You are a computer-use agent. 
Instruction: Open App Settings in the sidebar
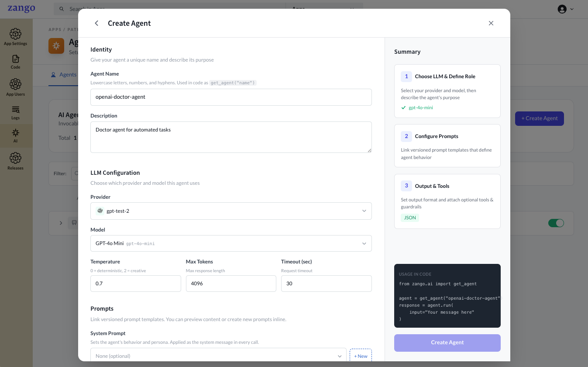click(x=16, y=37)
